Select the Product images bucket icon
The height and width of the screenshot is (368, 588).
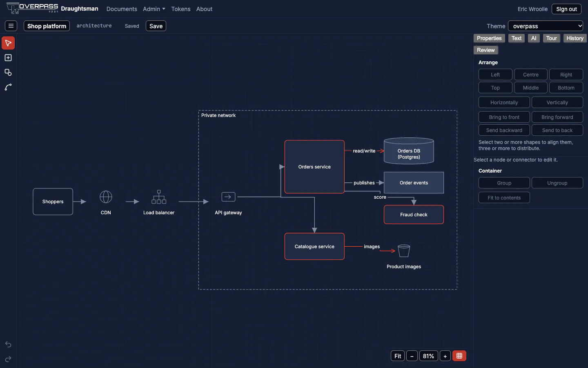click(404, 251)
